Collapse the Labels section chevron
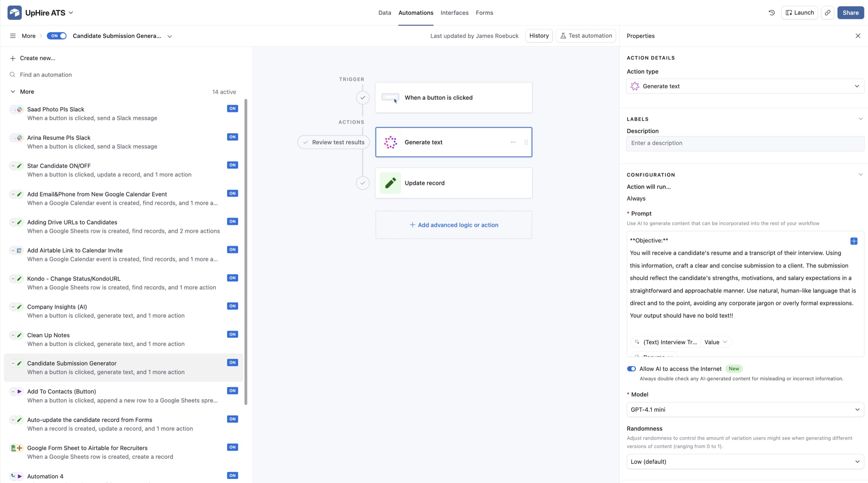Image resolution: width=868 pixels, height=483 pixels. point(860,119)
